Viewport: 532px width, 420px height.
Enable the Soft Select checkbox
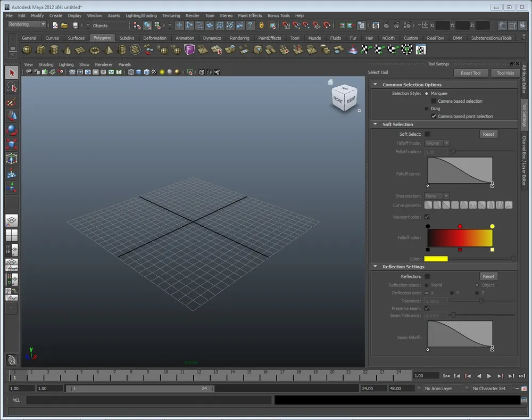[427, 134]
